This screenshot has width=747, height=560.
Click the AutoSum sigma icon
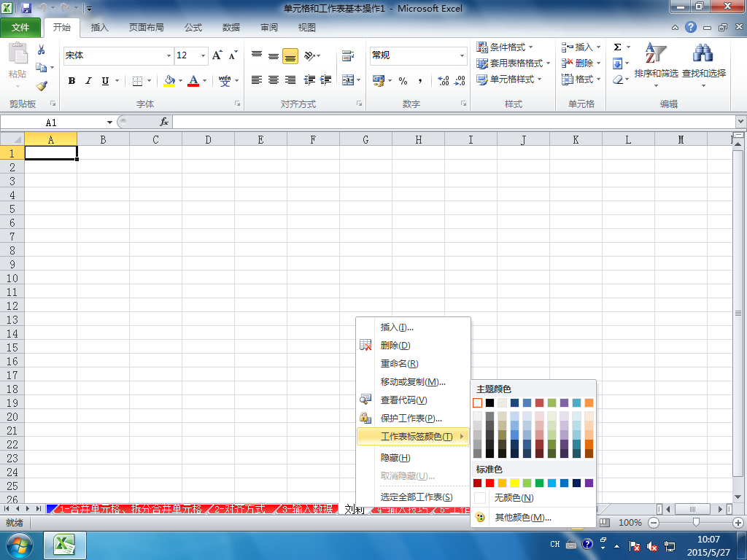click(x=617, y=47)
